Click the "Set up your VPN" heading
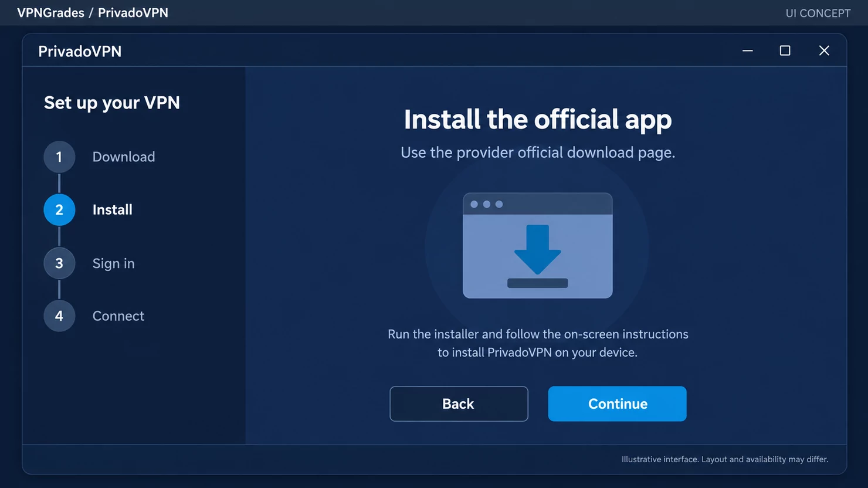 point(112,103)
